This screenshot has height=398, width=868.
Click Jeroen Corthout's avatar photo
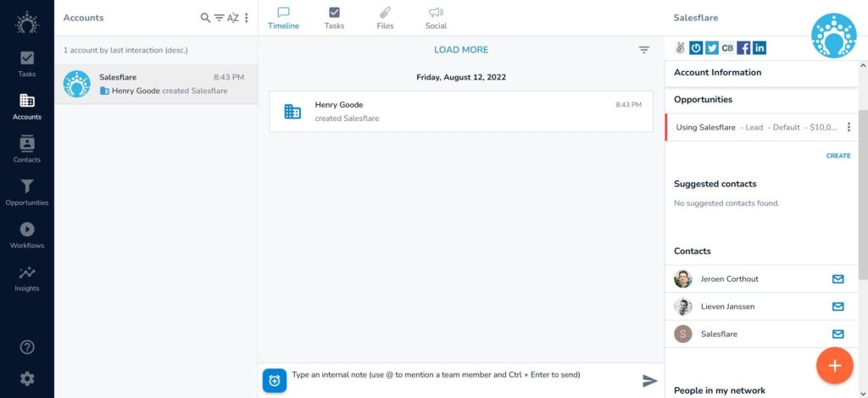pyautogui.click(x=683, y=279)
